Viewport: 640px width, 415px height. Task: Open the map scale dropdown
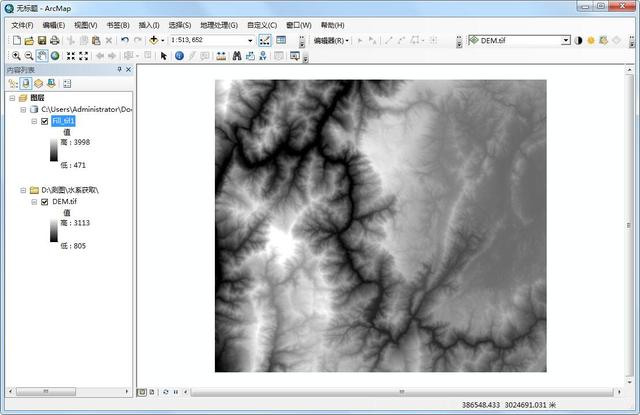(x=250, y=40)
